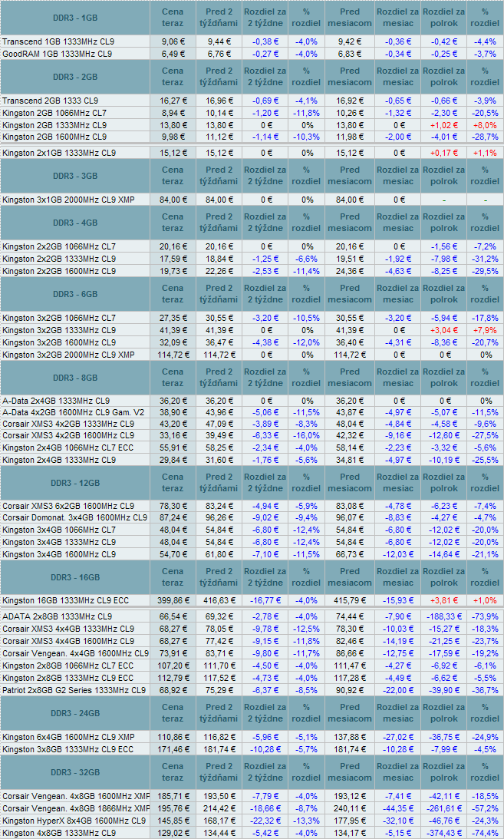
Task: Click the Kingston 2x2GB 1066MHz CL7 row name
Action: click(59, 246)
